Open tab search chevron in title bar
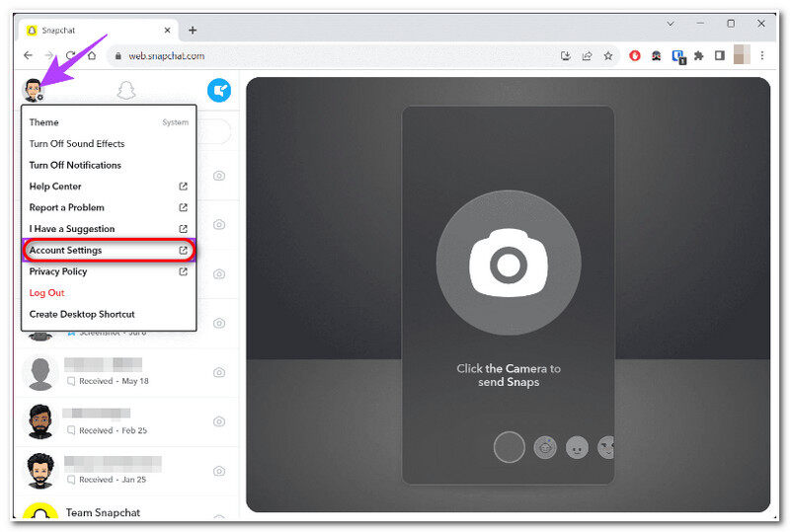The height and width of the screenshot is (532, 790). click(671, 24)
